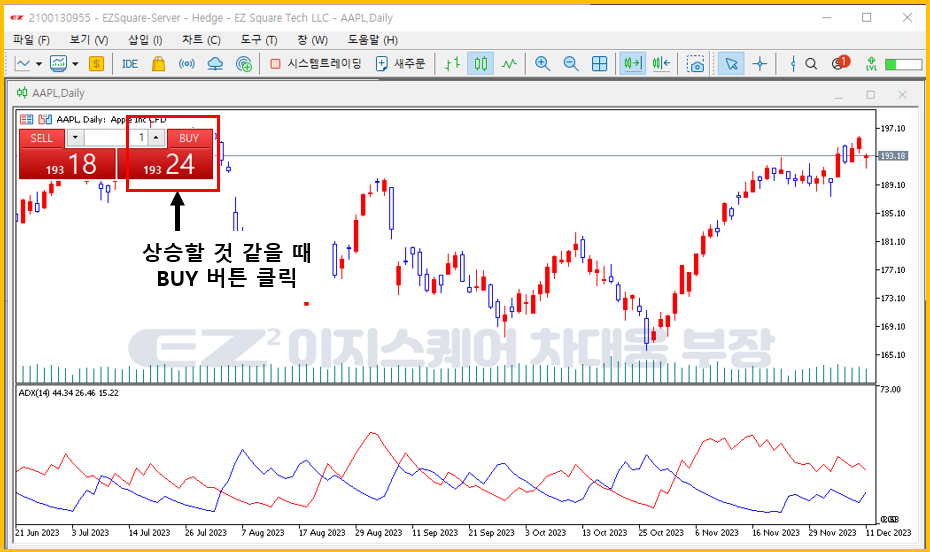930x552 pixels.
Task: Click the 21 Jun 2023 date label
Action: point(37,532)
